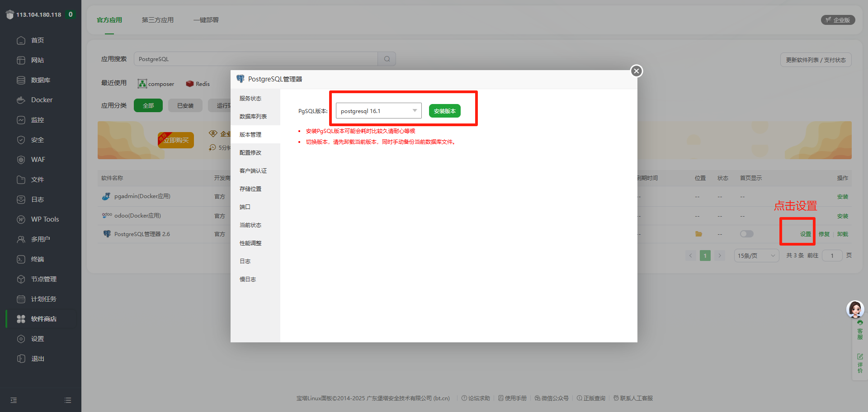Viewport: 868px width, 412px height.
Task: Open the WAF shield icon in sidebar
Action: pos(21,160)
